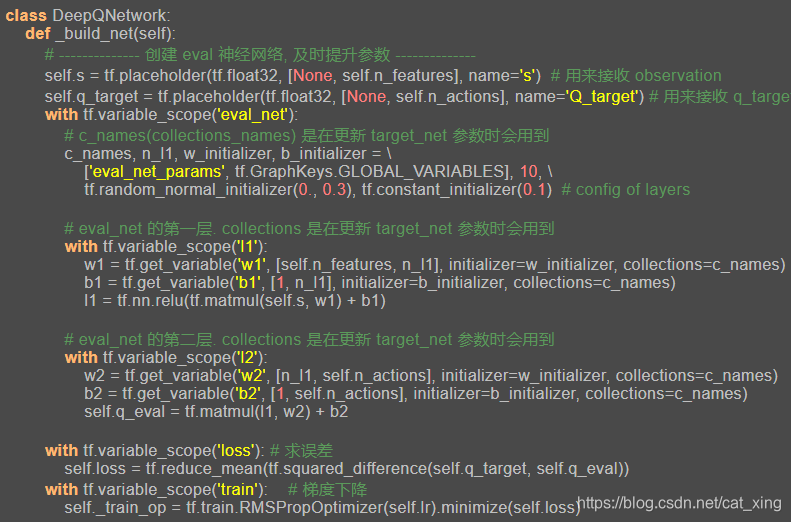Click 'tf.GraphKeys.GLOBAL_VARIABLES' in the list

tap(369, 172)
